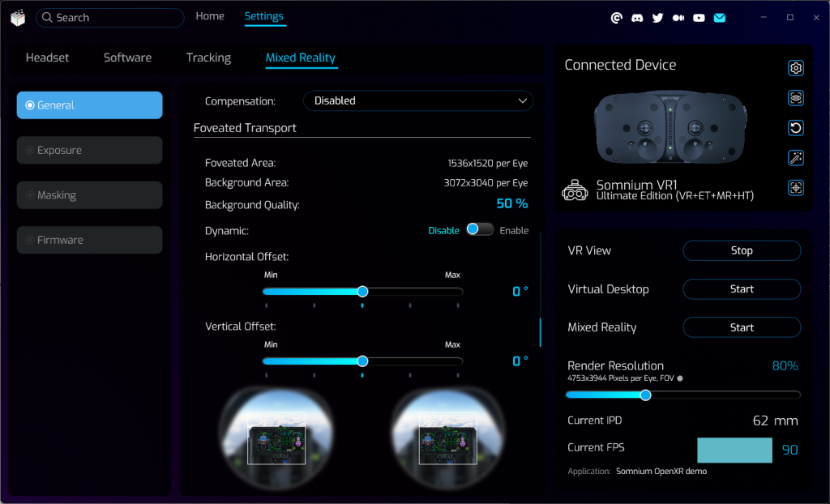
Task: Click the restart headset icon
Action: tap(796, 128)
